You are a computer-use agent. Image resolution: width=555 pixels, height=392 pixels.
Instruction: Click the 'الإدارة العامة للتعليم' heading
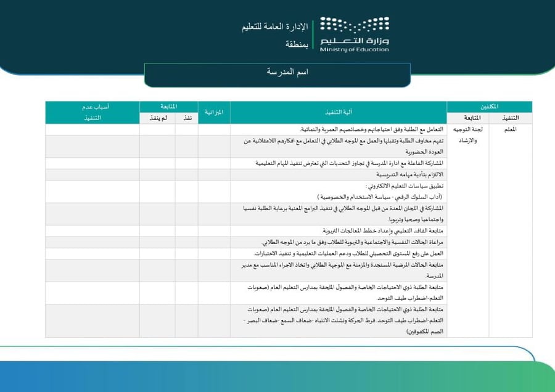point(274,27)
